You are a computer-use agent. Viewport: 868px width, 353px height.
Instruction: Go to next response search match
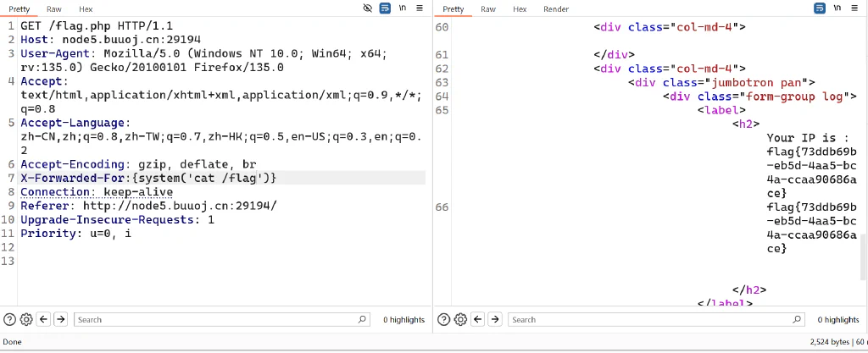pyautogui.click(x=495, y=319)
